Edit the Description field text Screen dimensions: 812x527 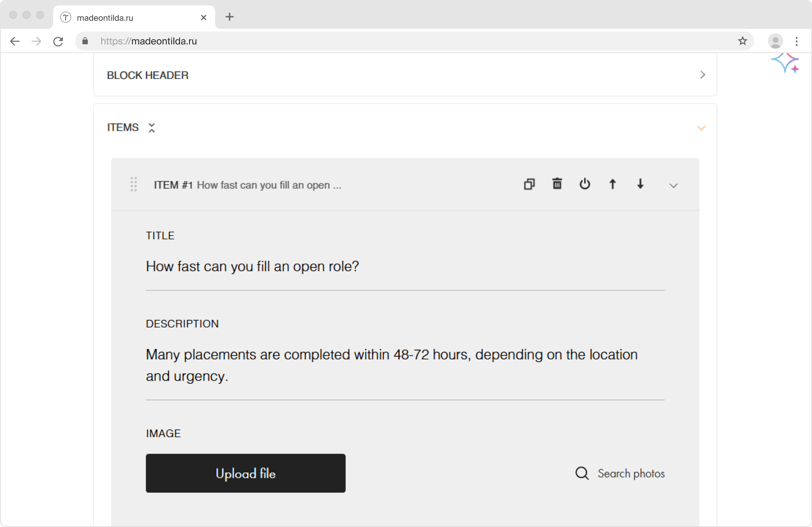pos(405,366)
